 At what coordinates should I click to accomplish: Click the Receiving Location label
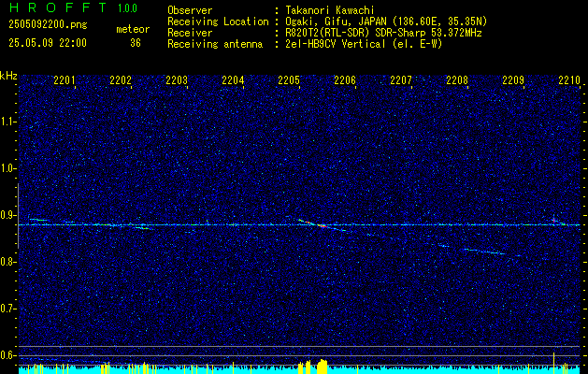218,22
